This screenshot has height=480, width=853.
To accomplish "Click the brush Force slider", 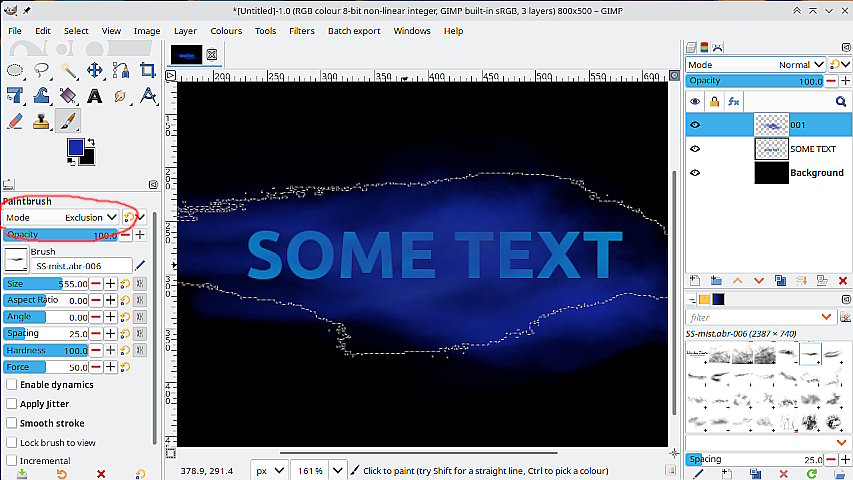I will 46,367.
